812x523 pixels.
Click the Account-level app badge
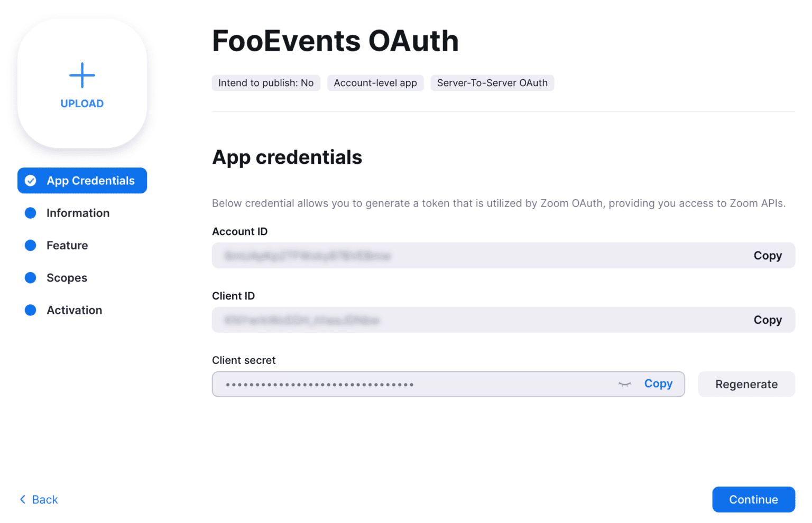coord(375,83)
